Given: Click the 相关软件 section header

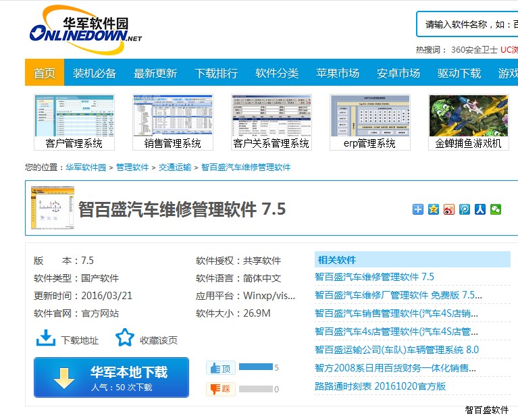Looking at the screenshot, I should (x=412, y=259).
